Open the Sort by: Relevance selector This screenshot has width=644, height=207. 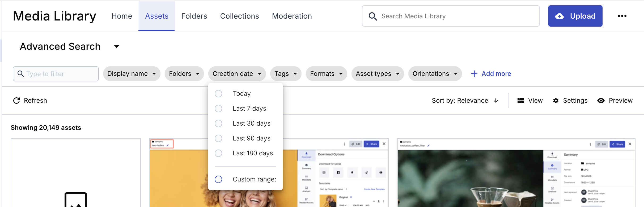(465, 101)
